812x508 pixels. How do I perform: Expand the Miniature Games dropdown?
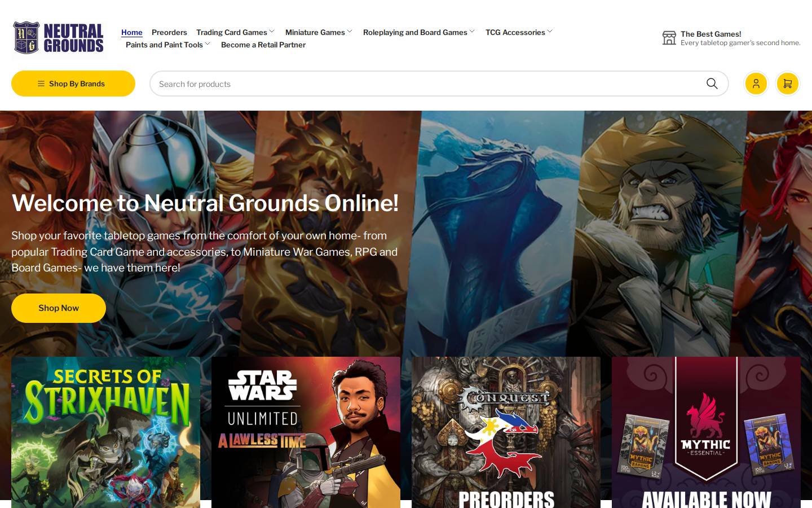pyautogui.click(x=319, y=32)
